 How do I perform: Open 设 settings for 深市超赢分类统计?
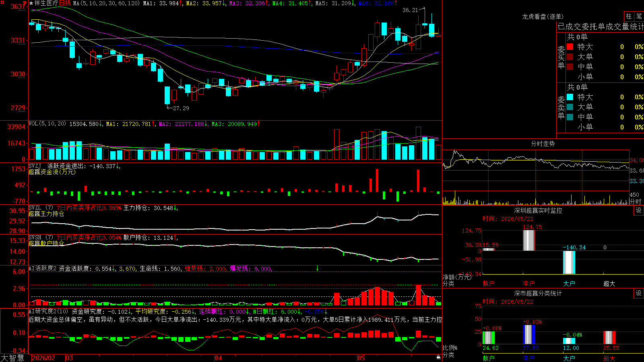(639, 293)
